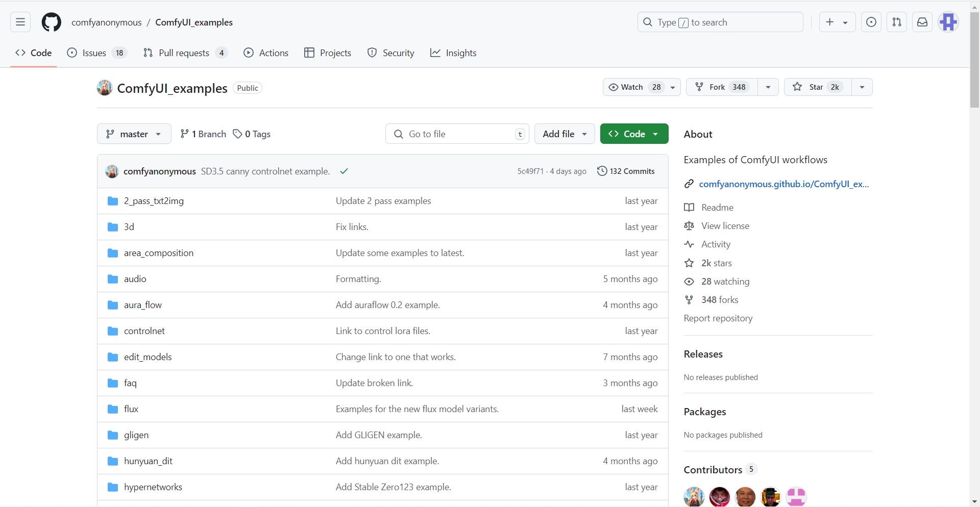
Task: Click the ComfyUI_examples repository avatar
Action: click(x=105, y=88)
